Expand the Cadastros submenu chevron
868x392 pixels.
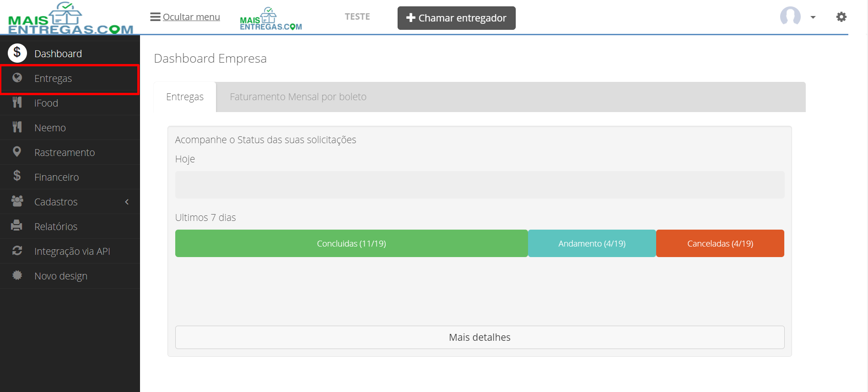click(x=127, y=202)
